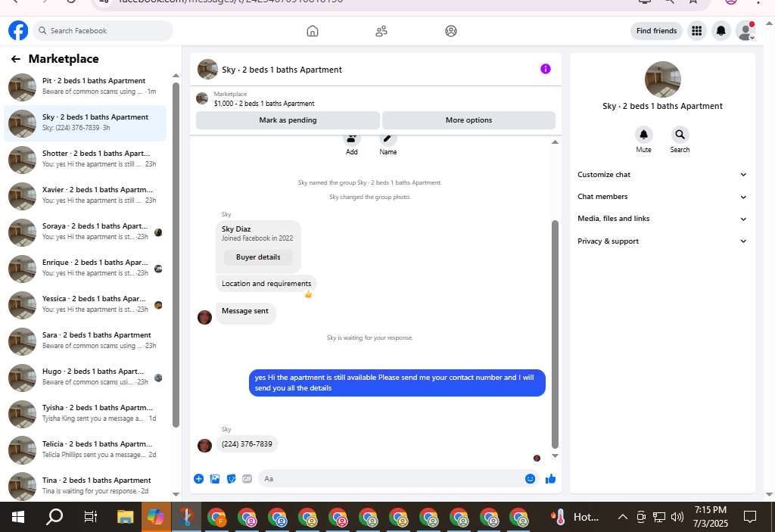Screen dimensions: 775x532
Task: Open Yessica apartment conversation
Action: tap(85, 304)
